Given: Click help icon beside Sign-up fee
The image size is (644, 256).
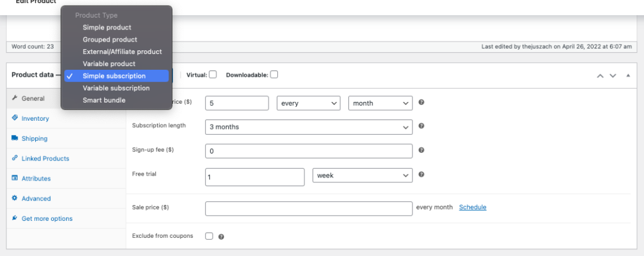Looking at the screenshot, I should pyautogui.click(x=421, y=150).
